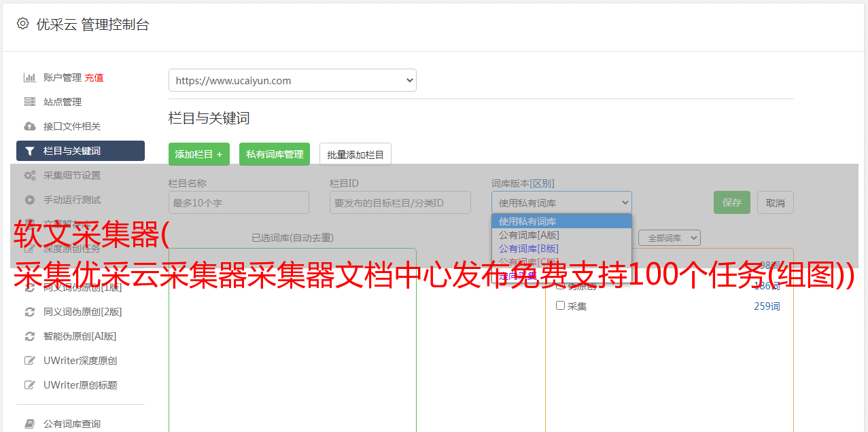The width and height of the screenshot is (868, 432).
Task: Open UWriter深度原创 sidebar item
Action: click(80, 361)
